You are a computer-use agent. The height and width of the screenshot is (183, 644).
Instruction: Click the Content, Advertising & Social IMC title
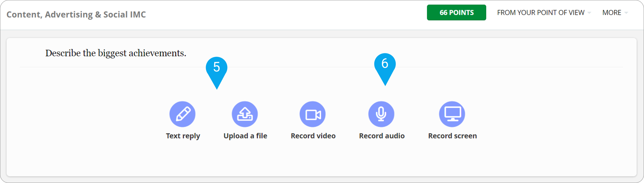(x=76, y=15)
